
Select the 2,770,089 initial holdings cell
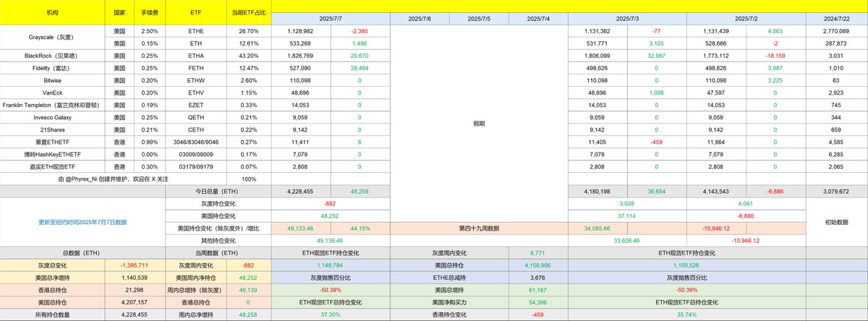[836, 31]
